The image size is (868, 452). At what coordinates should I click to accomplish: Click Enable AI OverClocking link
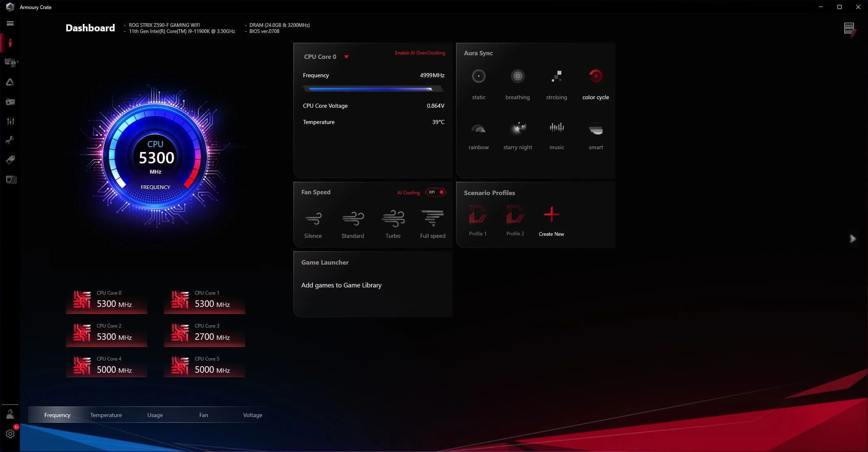(x=419, y=53)
